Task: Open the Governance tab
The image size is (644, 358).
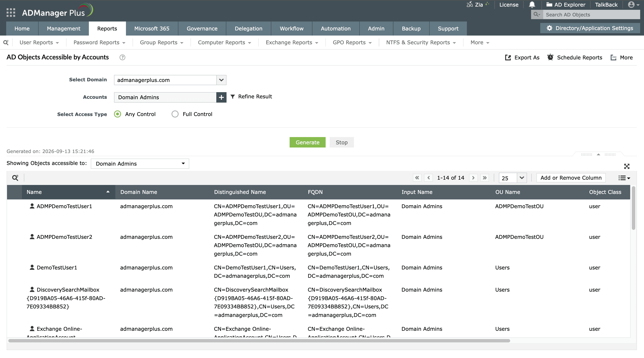Action: (x=202, y=29)
